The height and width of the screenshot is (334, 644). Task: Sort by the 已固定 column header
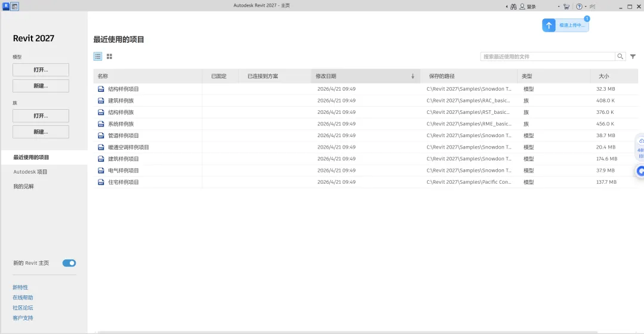coord(220,76)
